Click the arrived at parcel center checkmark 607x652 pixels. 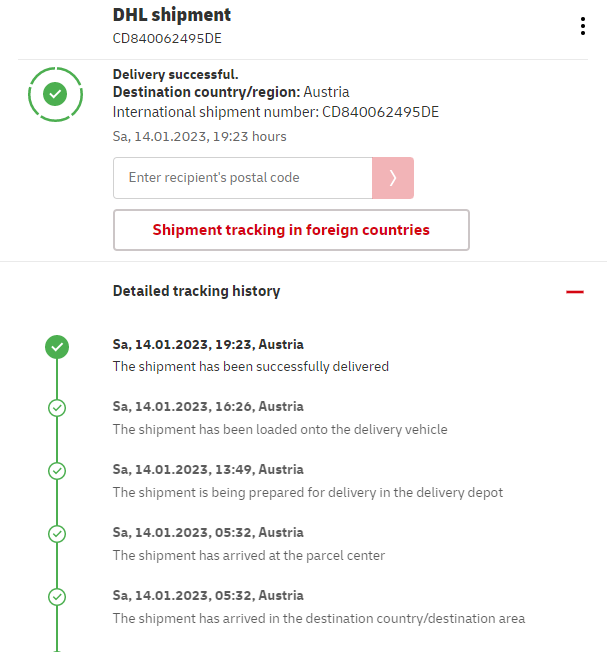[57, 533]
